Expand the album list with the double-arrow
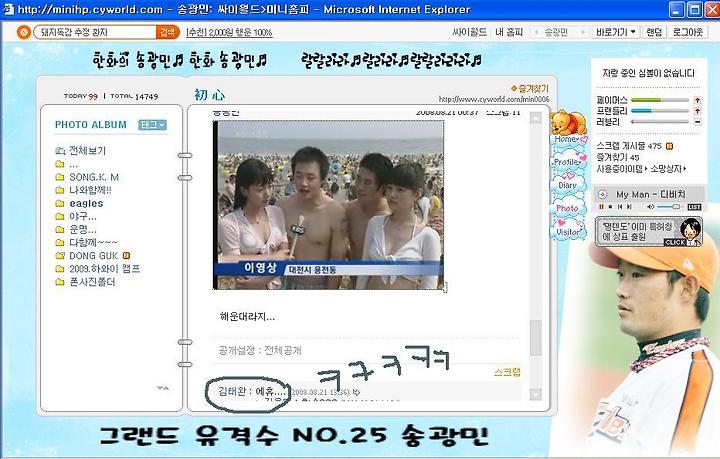 163,388
